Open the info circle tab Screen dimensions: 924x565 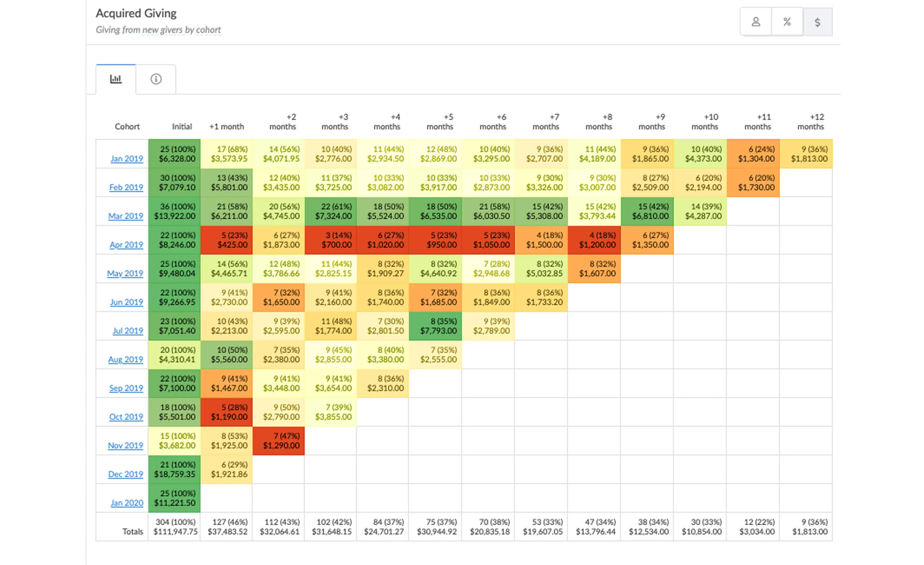tap(156, 79)
